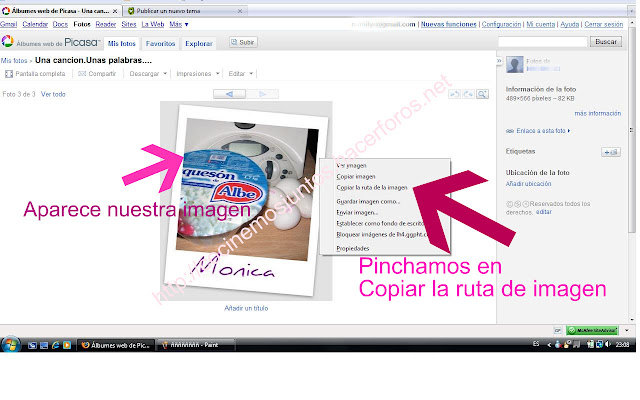Switch to the Explorar tab

(x=199, y=43)
